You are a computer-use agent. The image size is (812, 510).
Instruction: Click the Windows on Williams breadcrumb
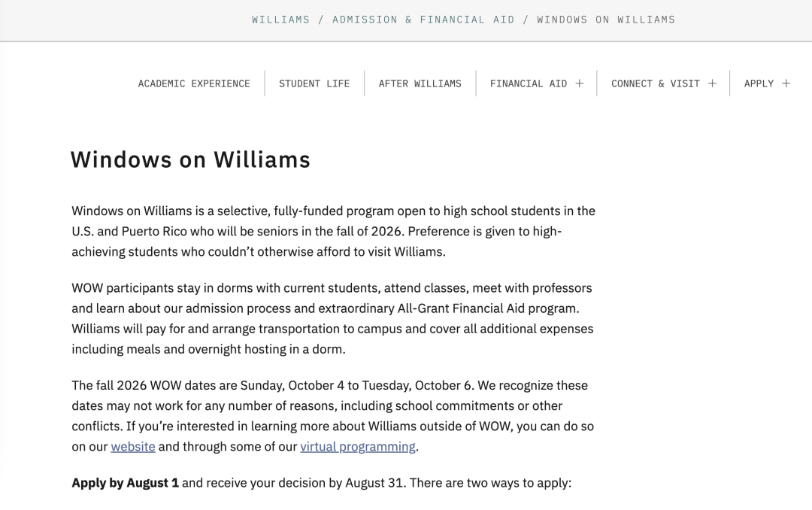(606, 20)
